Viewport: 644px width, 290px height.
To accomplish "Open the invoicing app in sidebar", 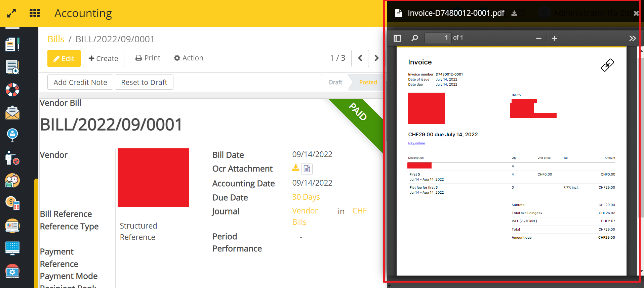I will [12, 44].
